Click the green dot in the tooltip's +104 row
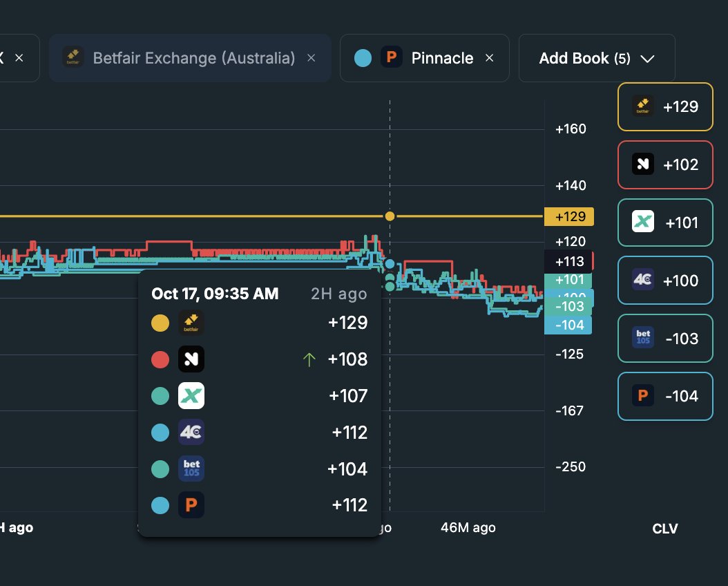728x586 pixels. (160, 469)
